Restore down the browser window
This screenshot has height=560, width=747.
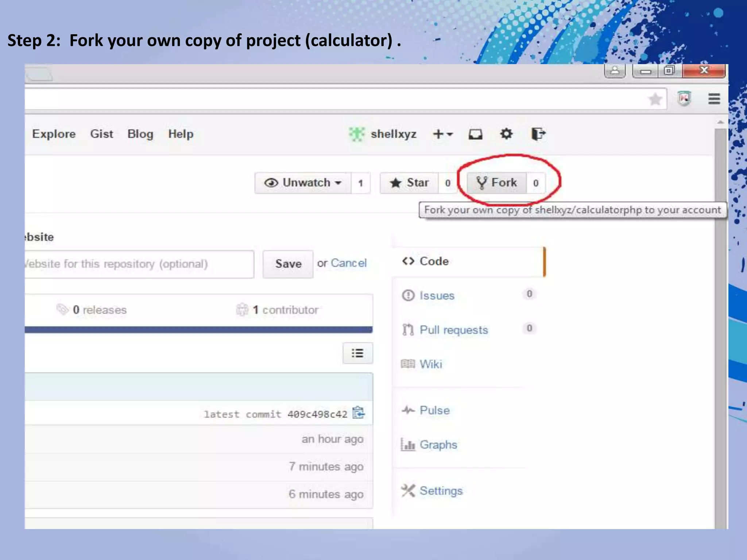[x=669, y=70]
